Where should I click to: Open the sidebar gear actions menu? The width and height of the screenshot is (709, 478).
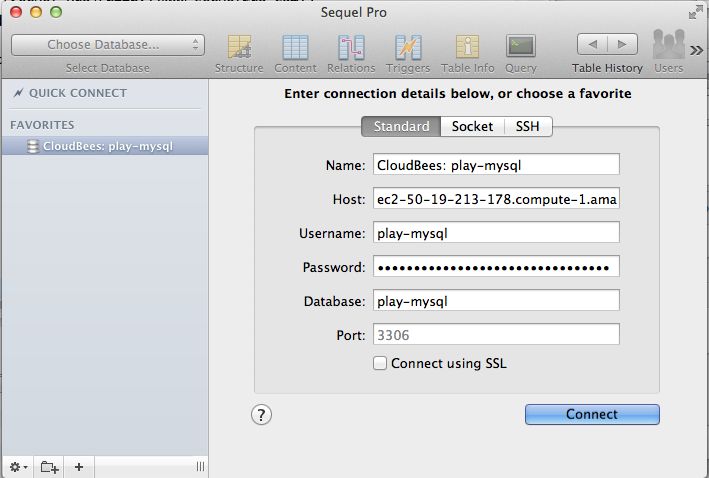(x=19, y=467)
